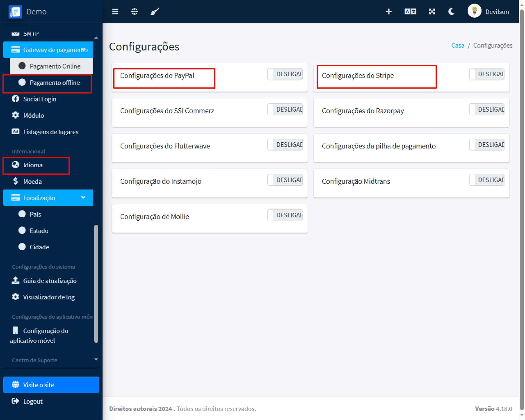Open the Idioma menu item
The width and height of the screenshot is (525, 420).
coord(33,165)
